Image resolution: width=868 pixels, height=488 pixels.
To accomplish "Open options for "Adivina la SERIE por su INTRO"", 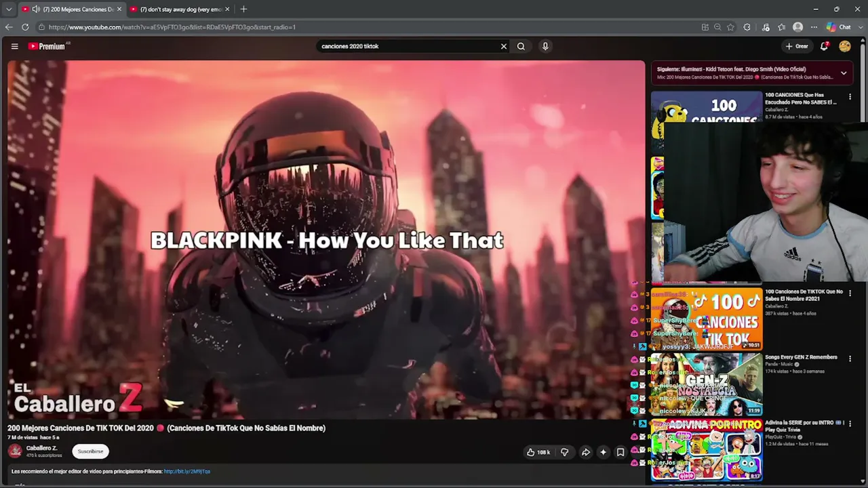I will [x=850, y=424].
